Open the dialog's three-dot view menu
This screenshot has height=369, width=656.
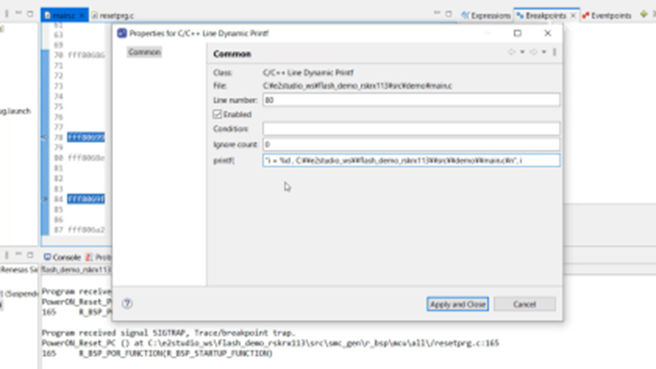pos(554,52)
